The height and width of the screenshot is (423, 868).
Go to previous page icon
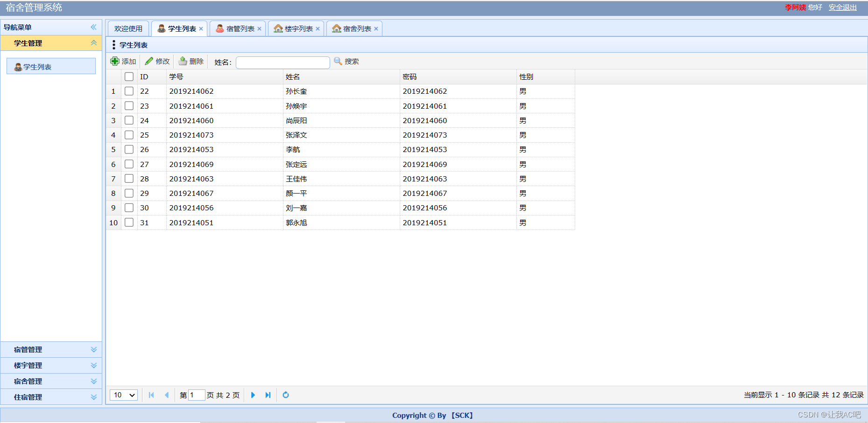click(167, 395)
